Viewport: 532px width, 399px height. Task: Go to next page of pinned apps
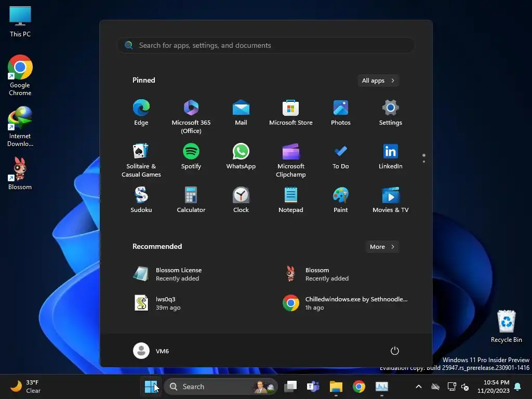pyautogui.click(x=424, y=162)
